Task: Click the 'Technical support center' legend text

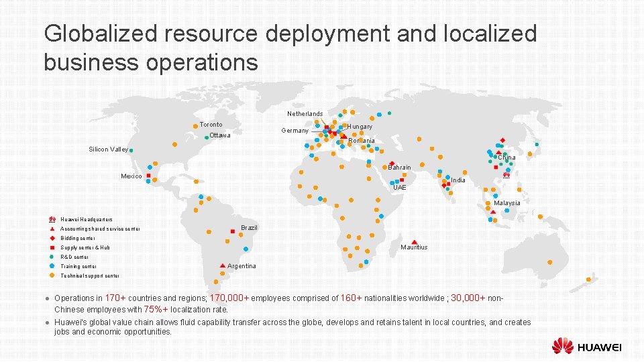Action: tap(89, 276)
